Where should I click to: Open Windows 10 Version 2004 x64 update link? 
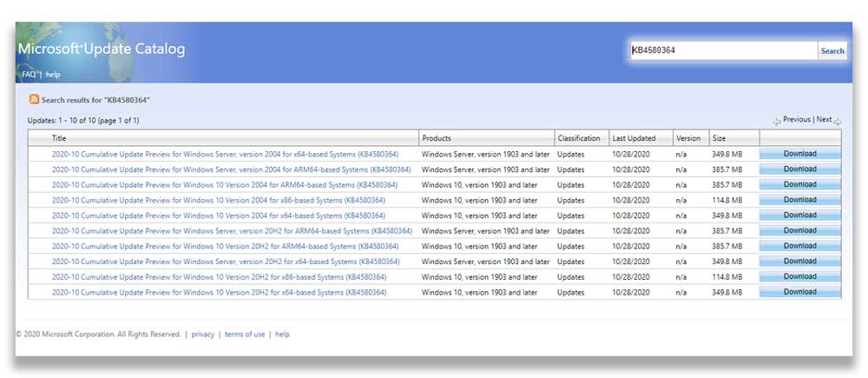[219, 216]
